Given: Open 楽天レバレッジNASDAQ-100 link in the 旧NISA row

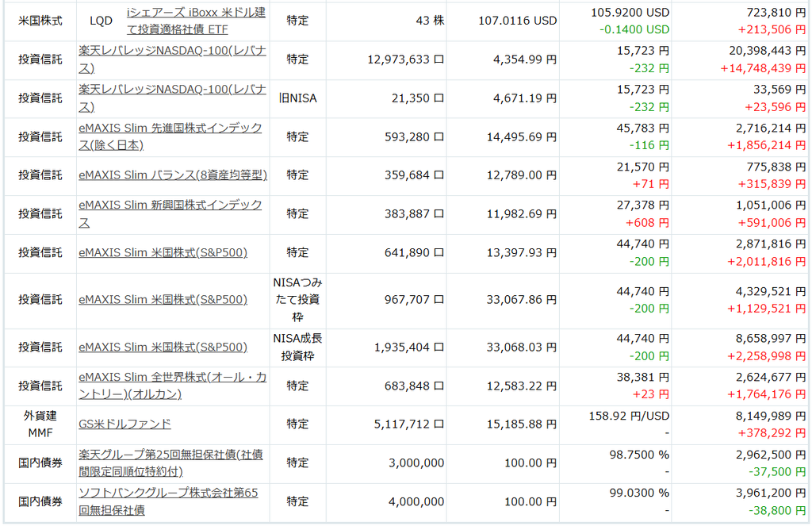Looking at the screenshot, I should click(x=172, y=98).
